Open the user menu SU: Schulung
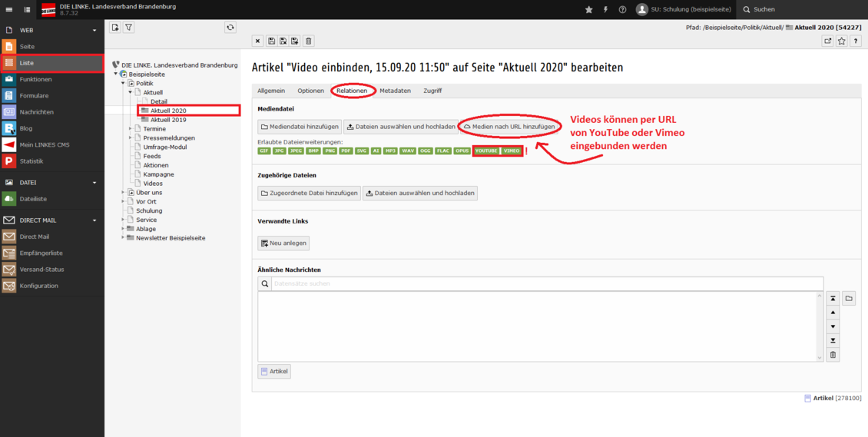Screen dimensions: 868x437 pyautogui.click(x=684, y=9)
